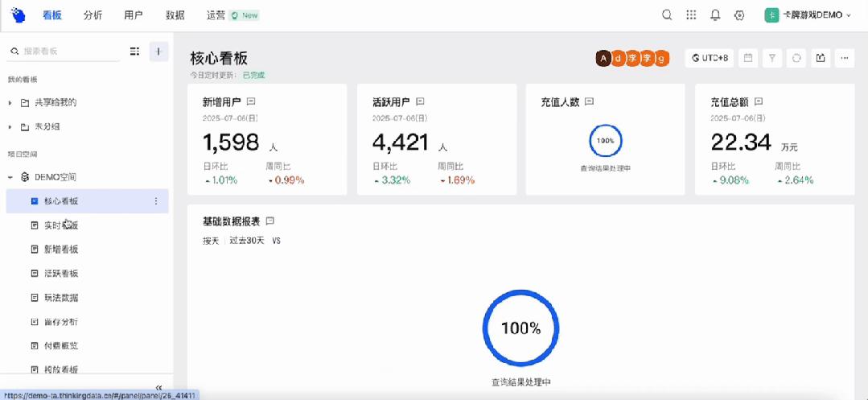Click the DEMO空间 stack icon

coord(24,177)
